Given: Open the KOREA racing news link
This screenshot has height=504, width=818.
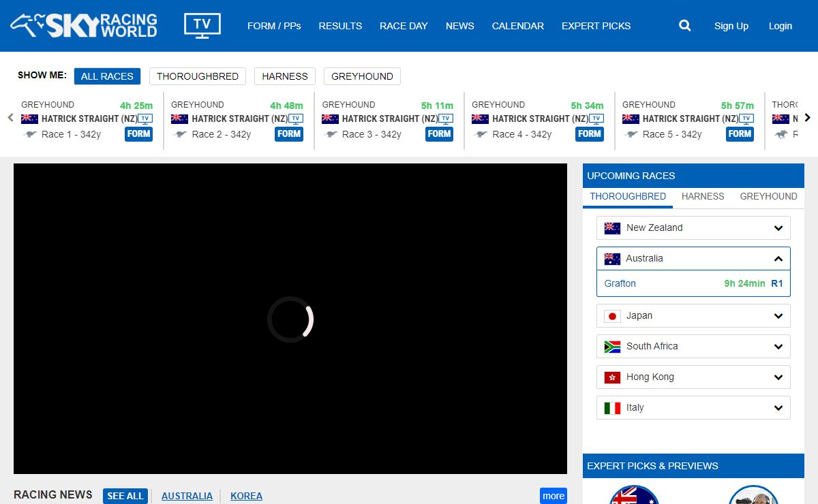Looking at the screenshot, I should (246, 496).
